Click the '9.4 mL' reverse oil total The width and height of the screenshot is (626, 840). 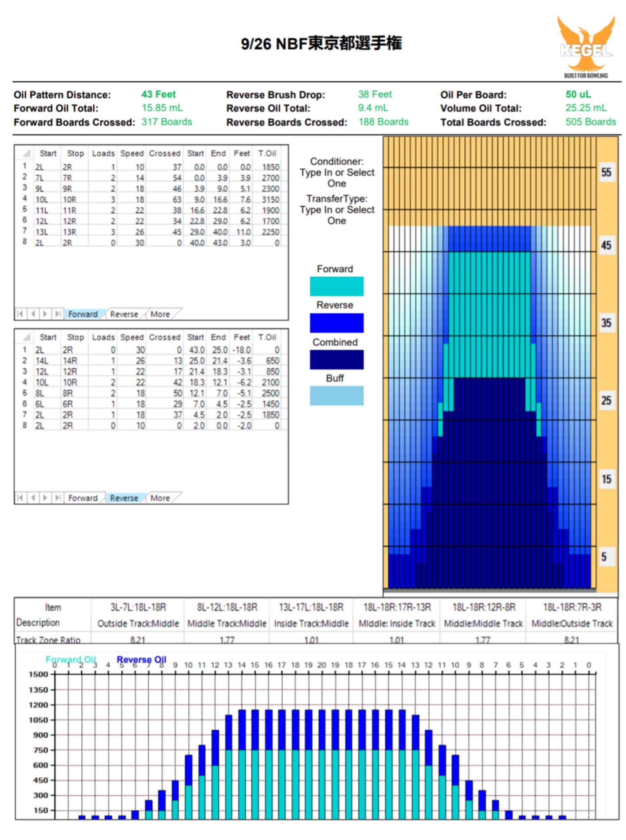point(373,108)
